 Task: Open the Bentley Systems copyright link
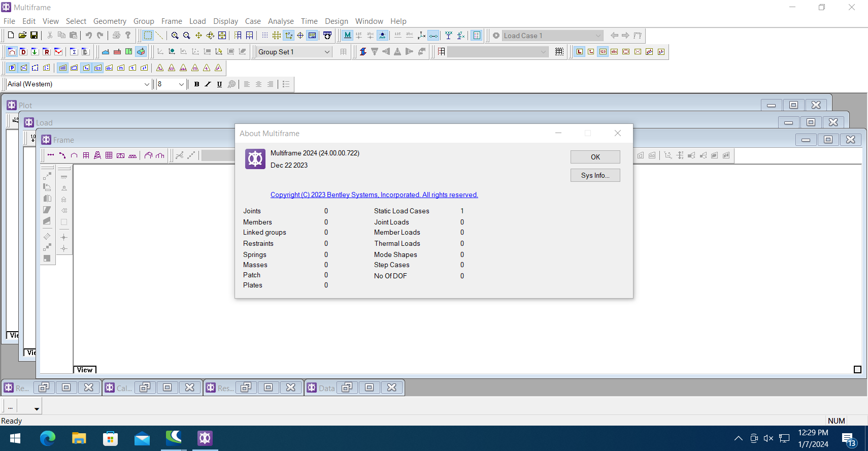[374, 195]
